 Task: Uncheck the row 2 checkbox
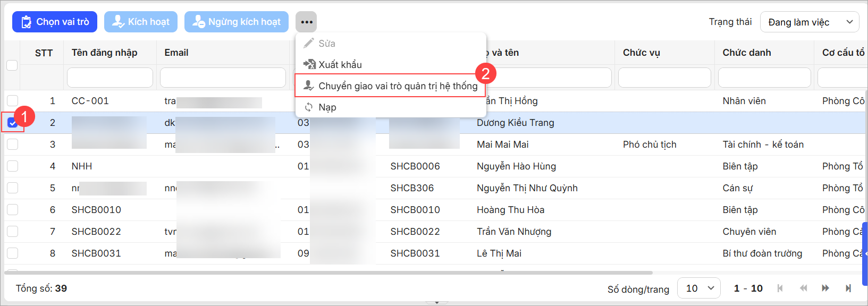pyautogui.click(x=12, y=123)
